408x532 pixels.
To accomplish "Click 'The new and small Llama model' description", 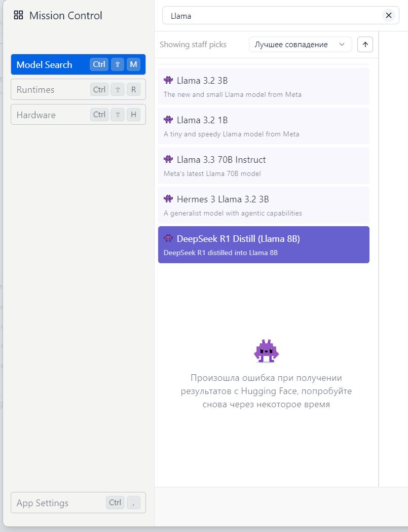I will [232, 95].
